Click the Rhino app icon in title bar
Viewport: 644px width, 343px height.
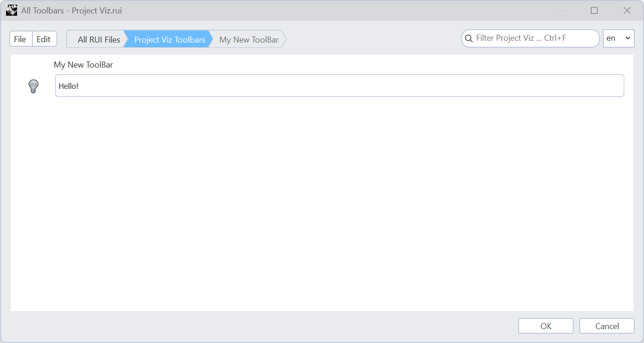click(x=12, y=10)
